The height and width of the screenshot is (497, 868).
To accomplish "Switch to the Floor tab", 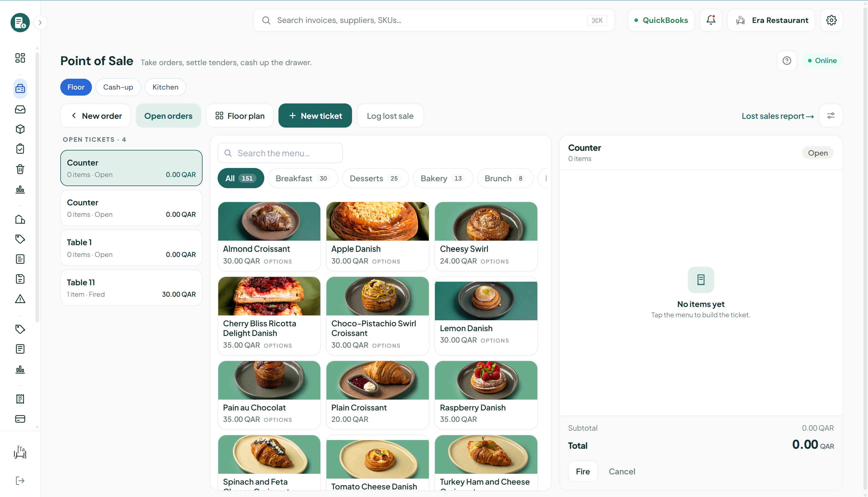I will coord(76,87).
